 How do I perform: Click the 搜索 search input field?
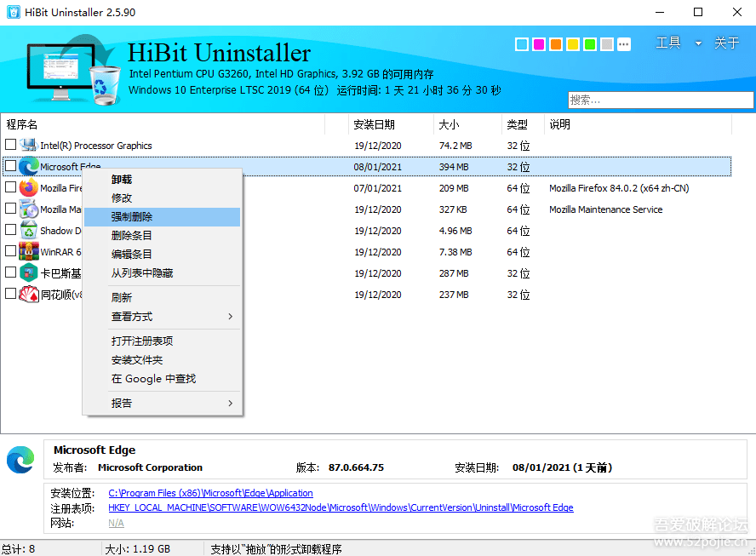tap(661, 100)
